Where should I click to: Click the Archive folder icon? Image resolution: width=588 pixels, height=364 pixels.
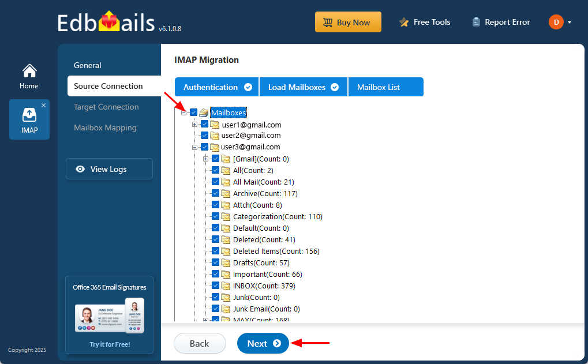(226, 194)
